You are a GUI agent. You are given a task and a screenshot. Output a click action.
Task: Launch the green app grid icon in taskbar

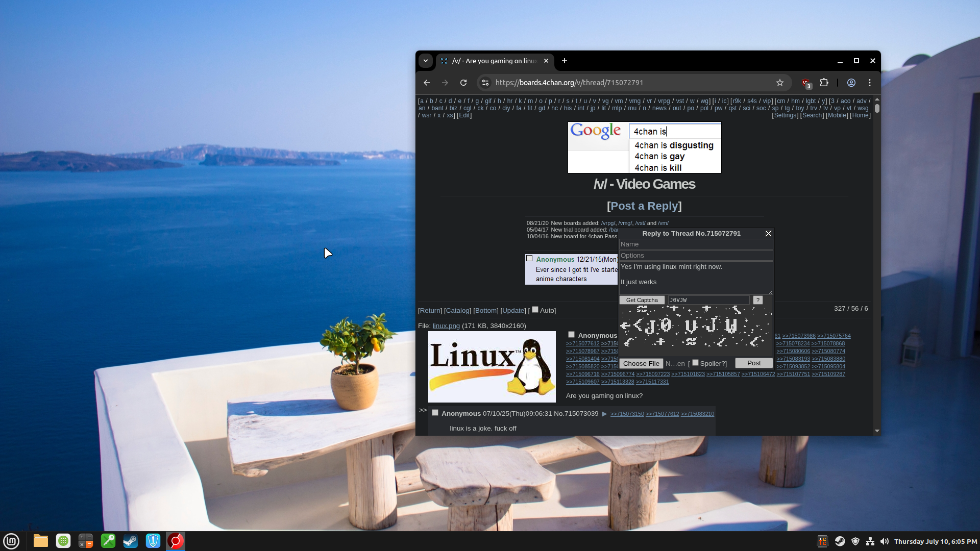(x=63, y=541)
